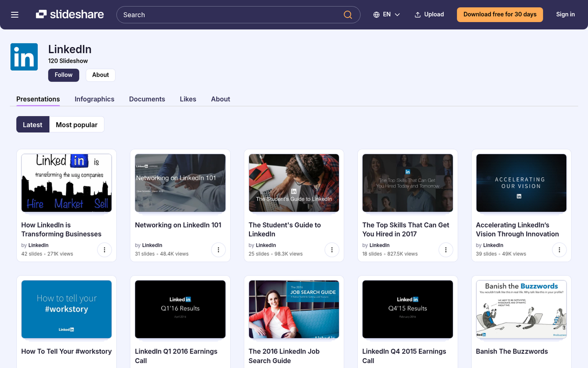
Task: Switch to the Infographics tab
Action: (95, 99)
